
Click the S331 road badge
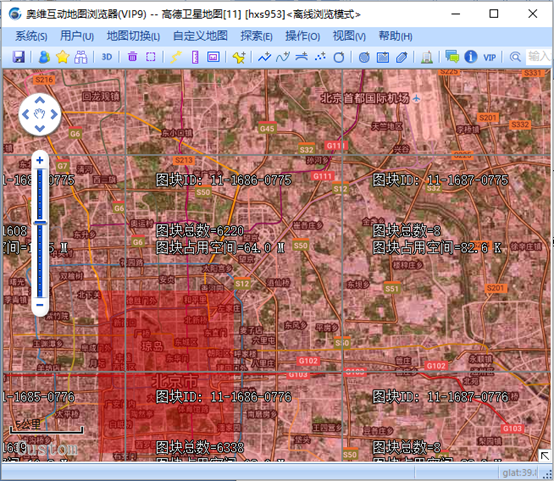click(533, 73)
